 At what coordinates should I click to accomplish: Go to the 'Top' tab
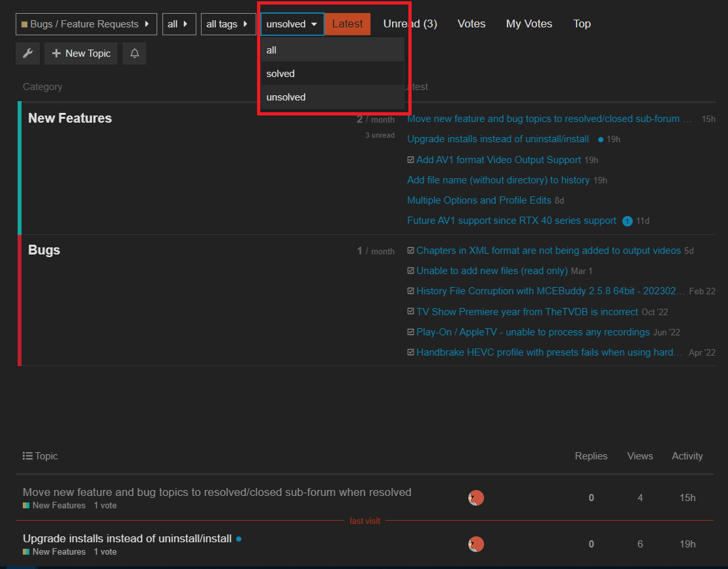(x=582, y=24)
